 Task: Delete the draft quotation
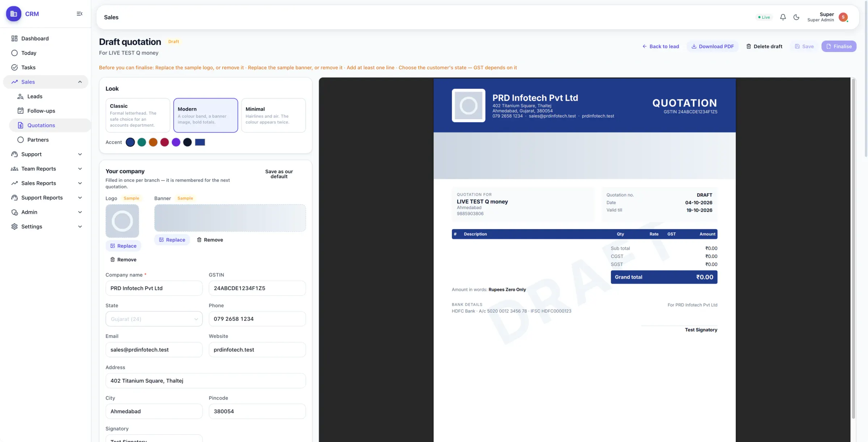(764, 46)
